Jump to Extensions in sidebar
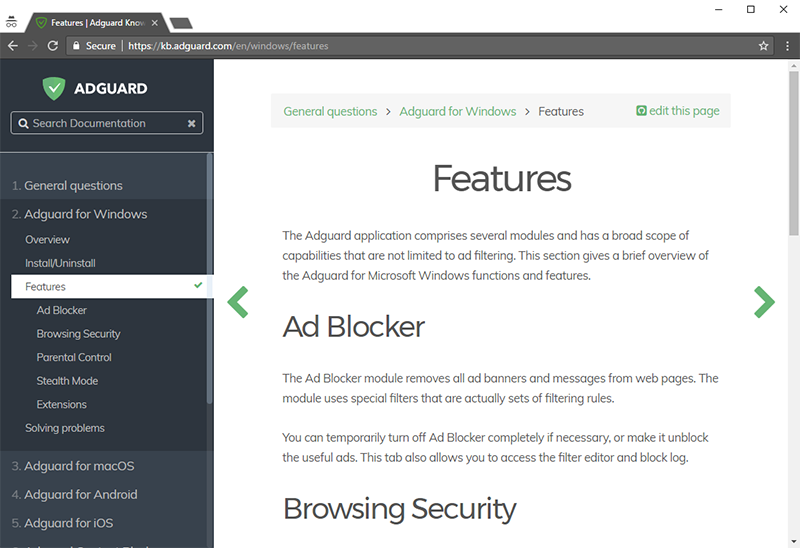Viewport: 800px width, 548px height. [61, 405]
